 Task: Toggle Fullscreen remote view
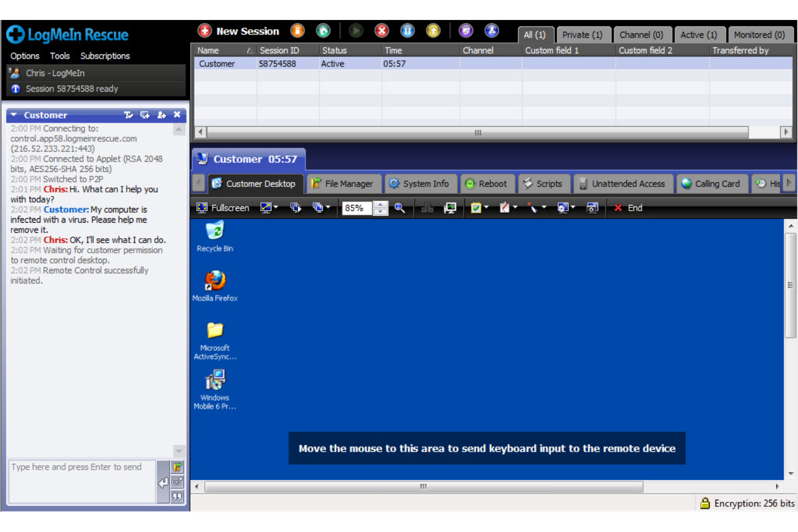(223, 208)
